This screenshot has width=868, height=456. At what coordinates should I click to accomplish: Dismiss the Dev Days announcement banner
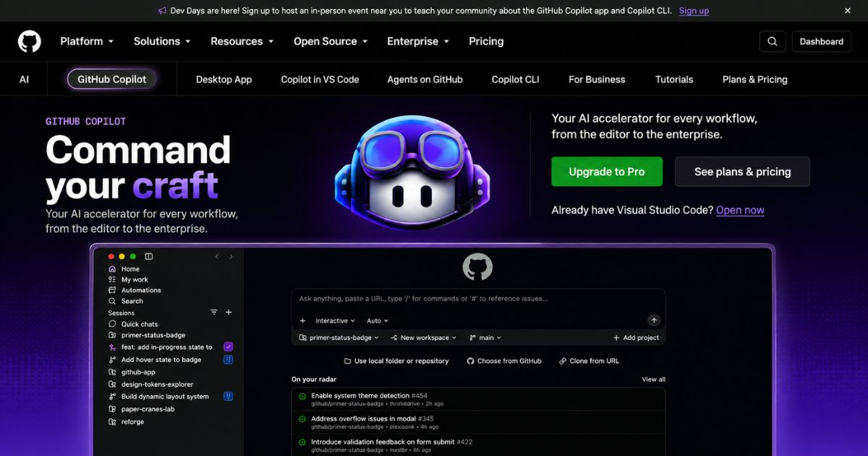(848, 11)
